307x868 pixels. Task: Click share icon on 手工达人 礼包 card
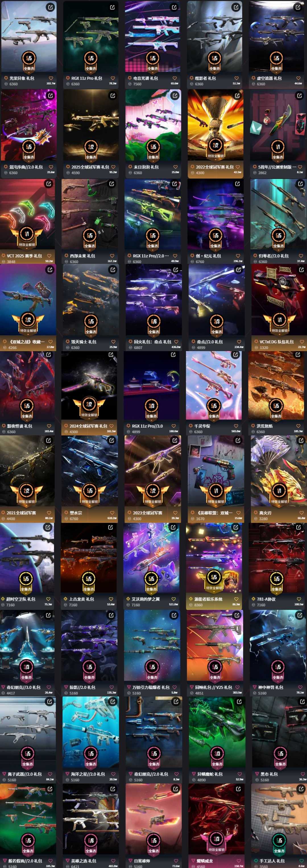[301, 789]
